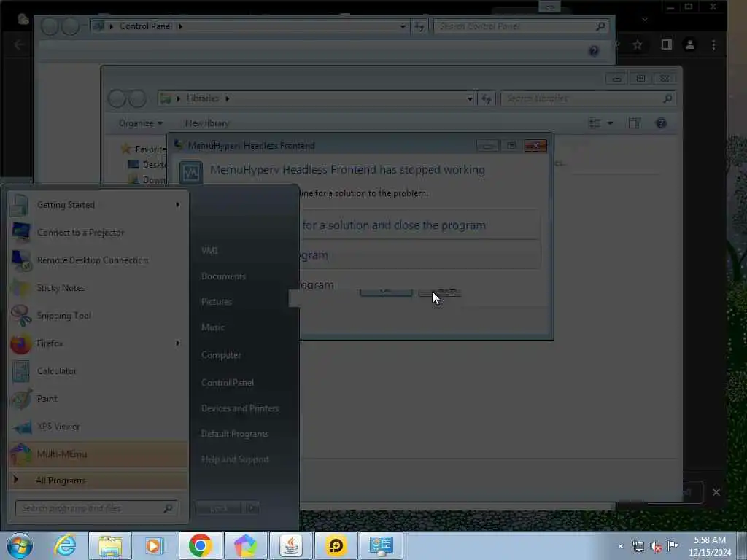
Task: Launch Calculator from the Start menu
Action: [x=98, y=371]
